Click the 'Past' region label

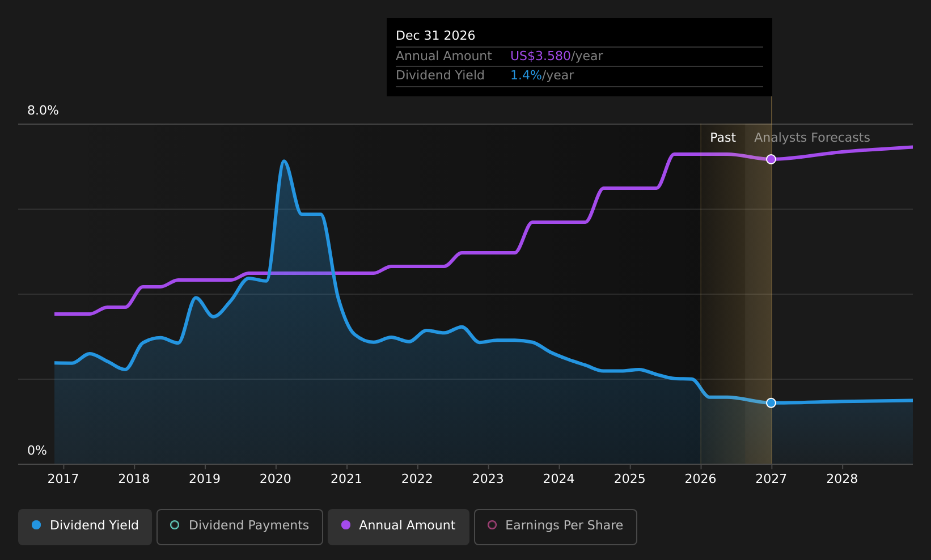(723, 138)
